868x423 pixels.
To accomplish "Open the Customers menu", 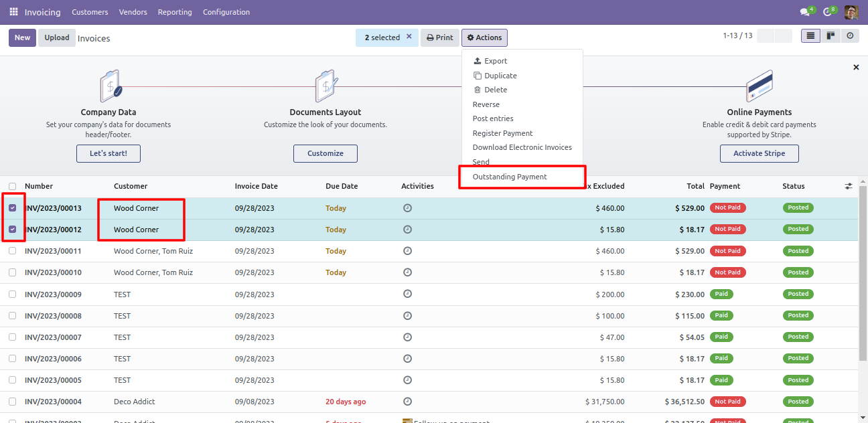I will click(x=90, y=12).
